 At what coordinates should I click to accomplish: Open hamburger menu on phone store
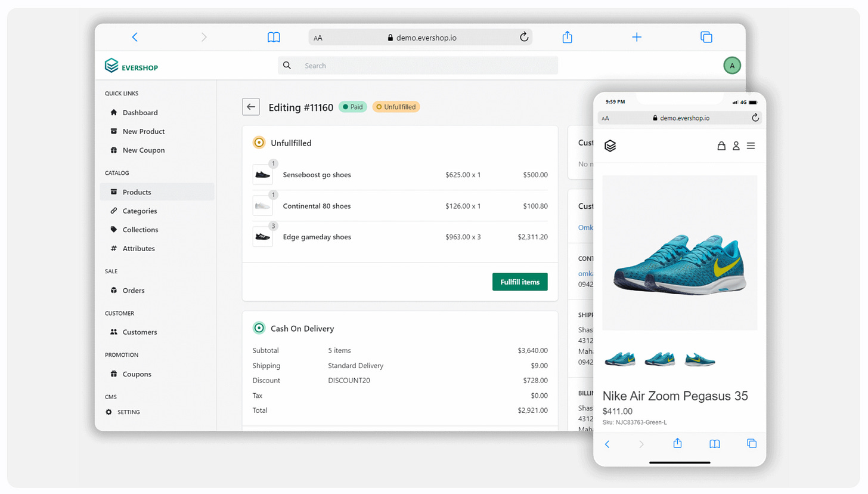tap(751, 146)
